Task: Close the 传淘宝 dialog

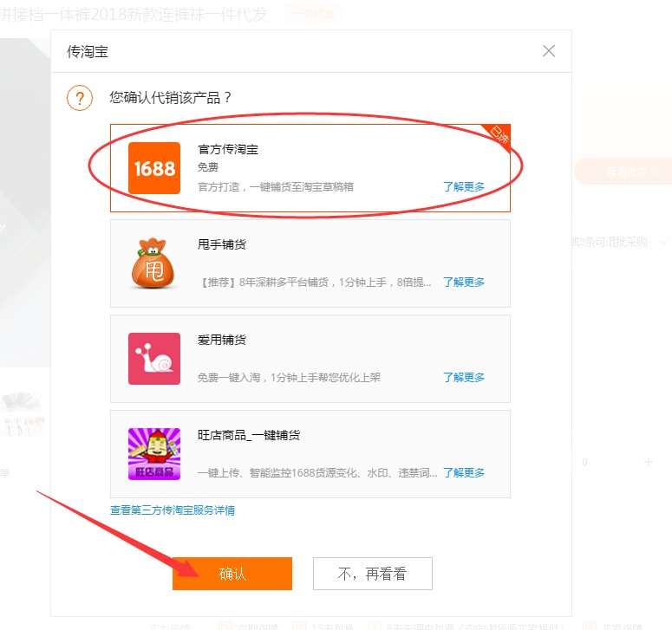Action: (549, 51)
